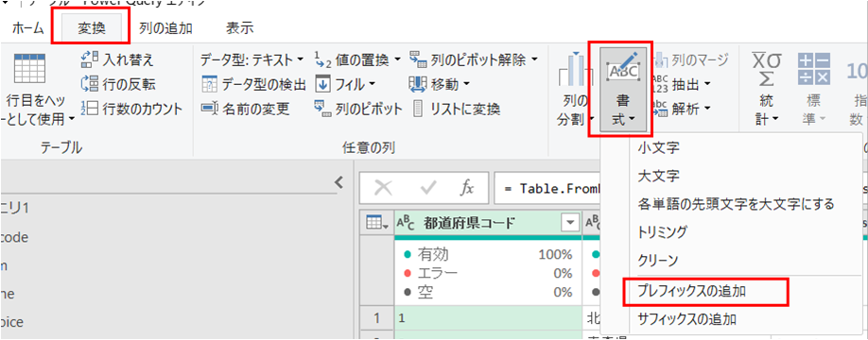This screenshot has width=868, height=340.
Task: Choose プレフィックスの追加 menu item
Action: pyautogui.click(x=704, y=291)
